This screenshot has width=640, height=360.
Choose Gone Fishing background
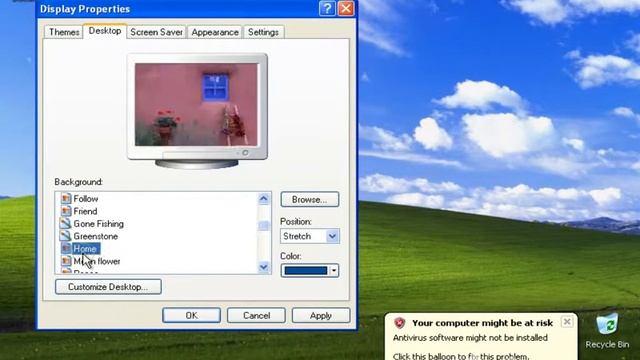[98, 224]
